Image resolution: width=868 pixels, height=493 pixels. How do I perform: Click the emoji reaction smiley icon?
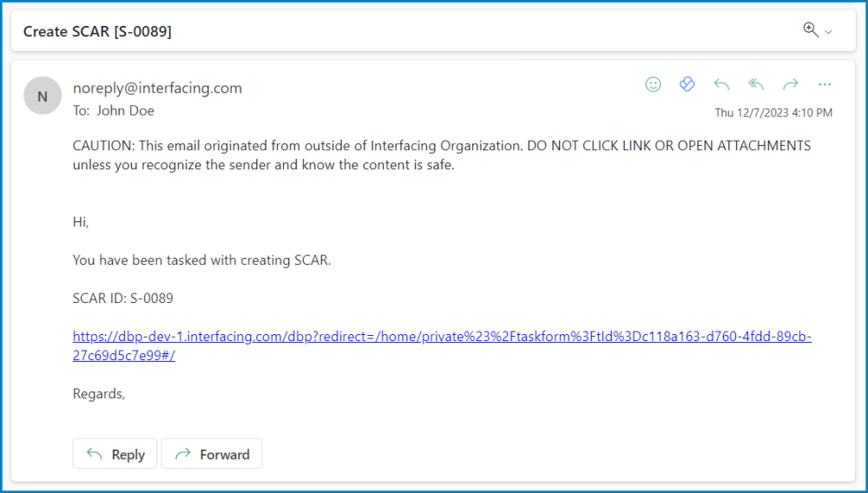pos(653,84)
